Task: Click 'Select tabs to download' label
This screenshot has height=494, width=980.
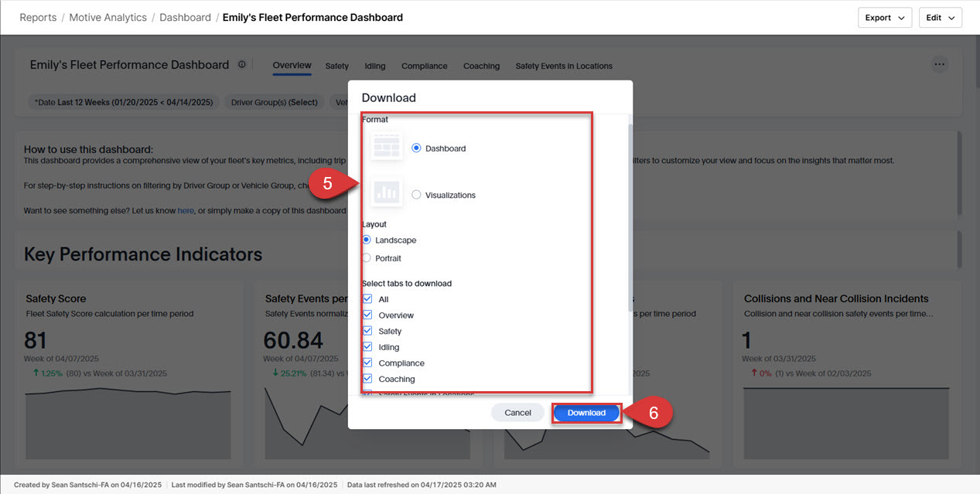Action: pos(407,283)
